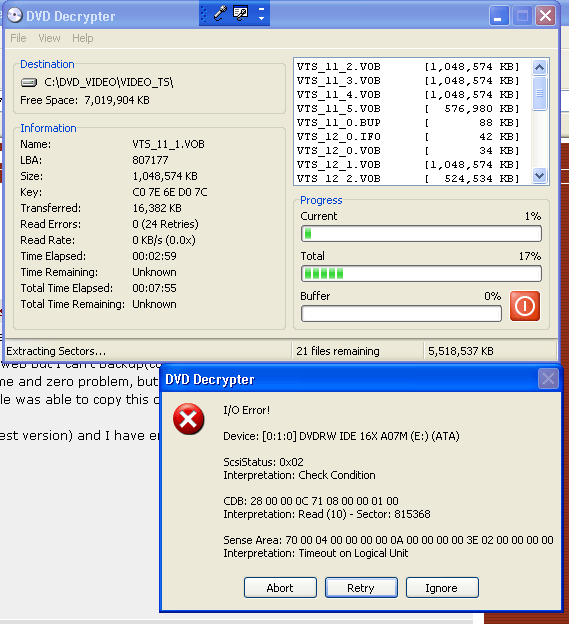
Task: Click the Size value 1,048,574 KB
Action: (165, 176)
